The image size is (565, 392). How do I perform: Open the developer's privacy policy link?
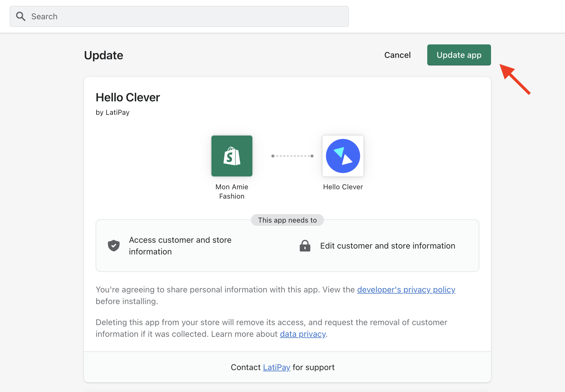click(x=406, y=289)
